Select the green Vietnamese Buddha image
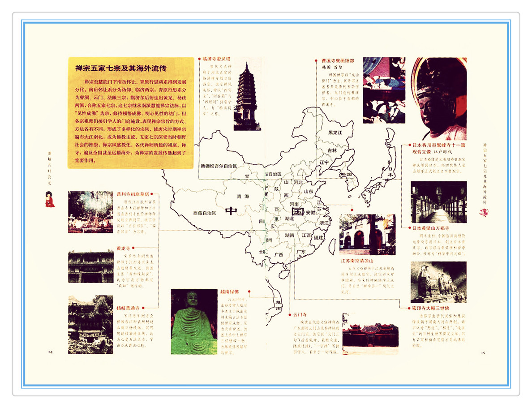This screenshot has width=532, height=408. tap(194, 321)
